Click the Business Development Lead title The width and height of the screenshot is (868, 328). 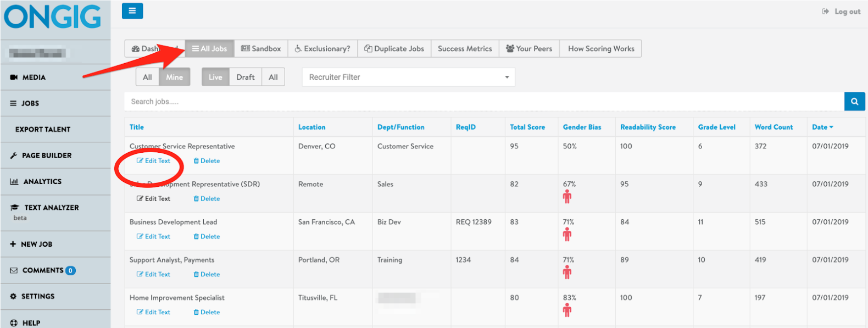173,222
